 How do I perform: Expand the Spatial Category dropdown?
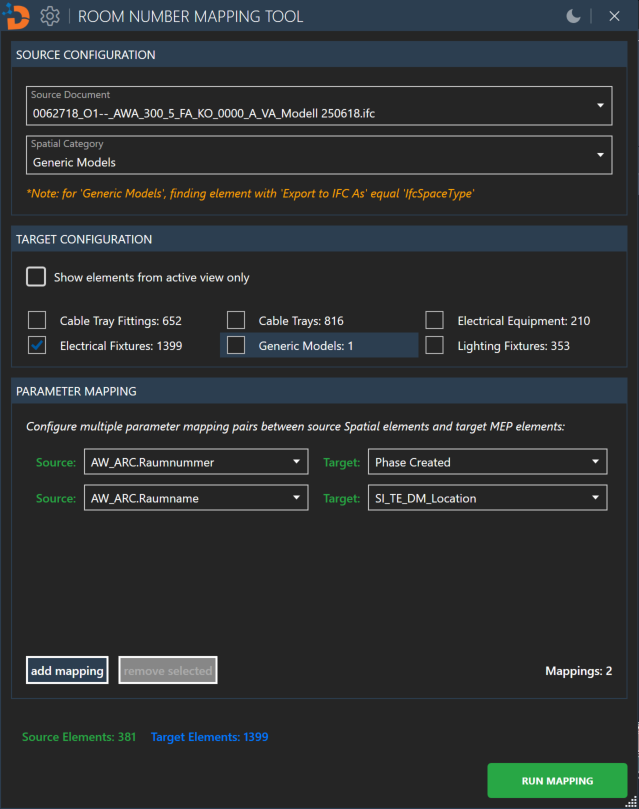point(319,155)
